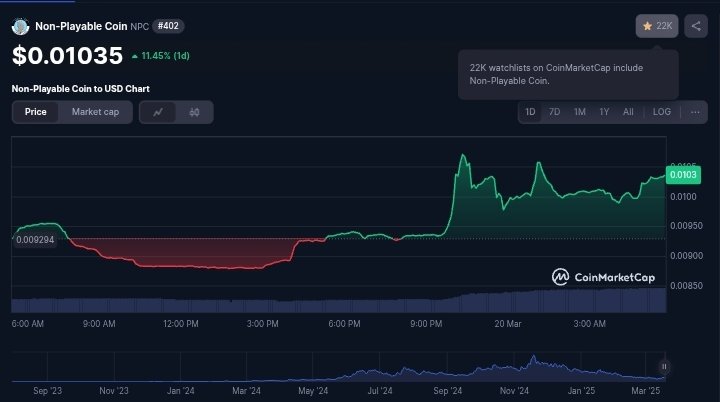Viewport: 720px width, 402px height.
Task: Click the NPC ticker symbol
Action: pyautogui.click(x=140, y=27)
